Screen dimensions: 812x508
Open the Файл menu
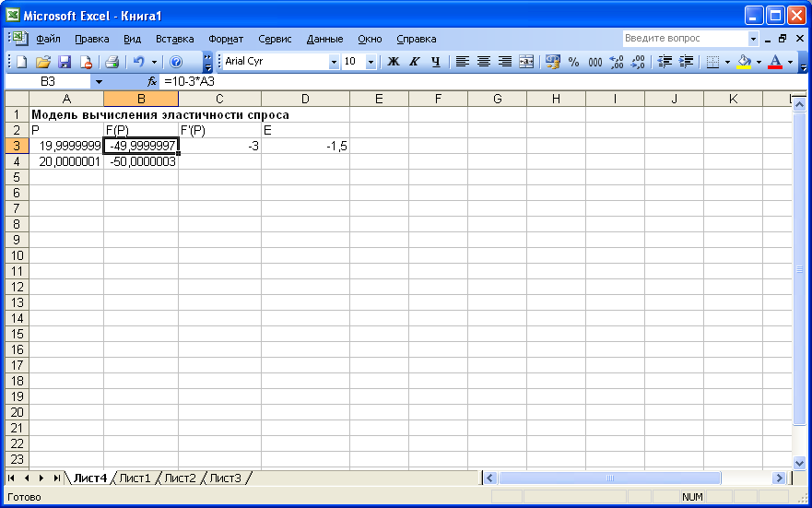coord(48,39)
